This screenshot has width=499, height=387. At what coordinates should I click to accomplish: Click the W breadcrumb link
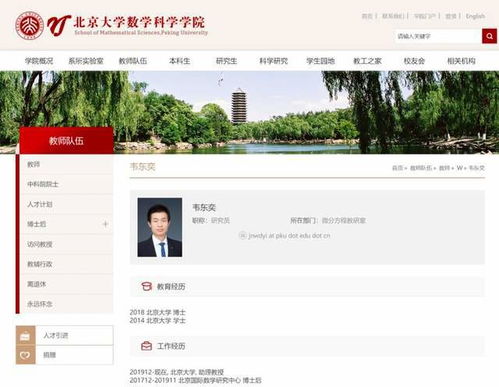tap(460, 168)
